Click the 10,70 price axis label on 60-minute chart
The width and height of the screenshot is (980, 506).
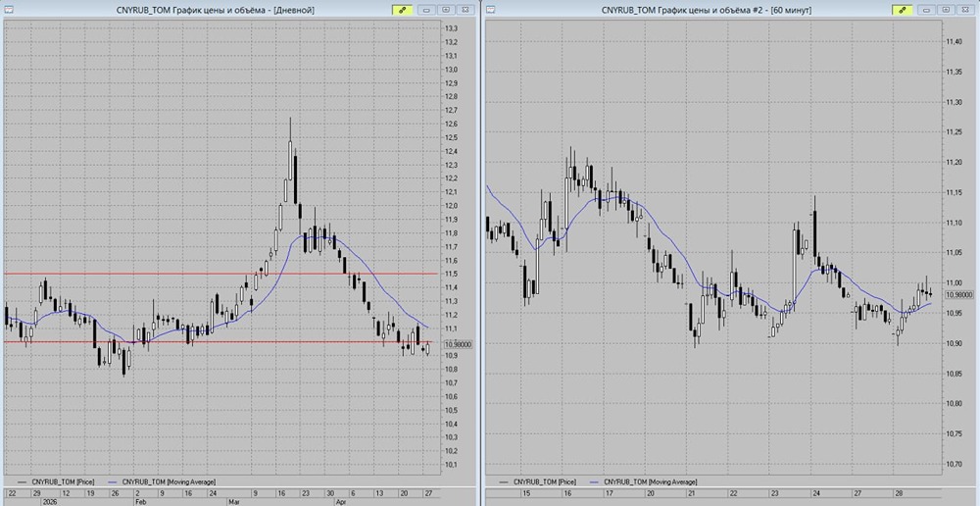pyautogui.click(x=954, y=464)
